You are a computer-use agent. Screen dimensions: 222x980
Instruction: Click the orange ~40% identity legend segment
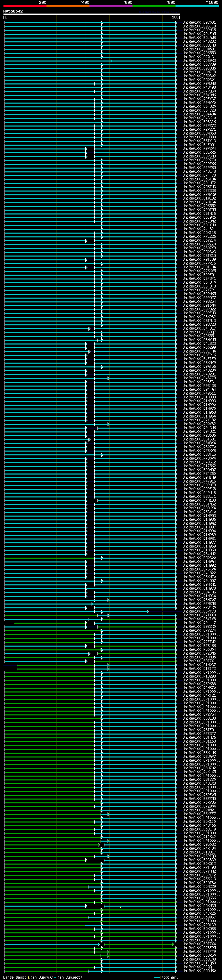[x=68, y=7]
